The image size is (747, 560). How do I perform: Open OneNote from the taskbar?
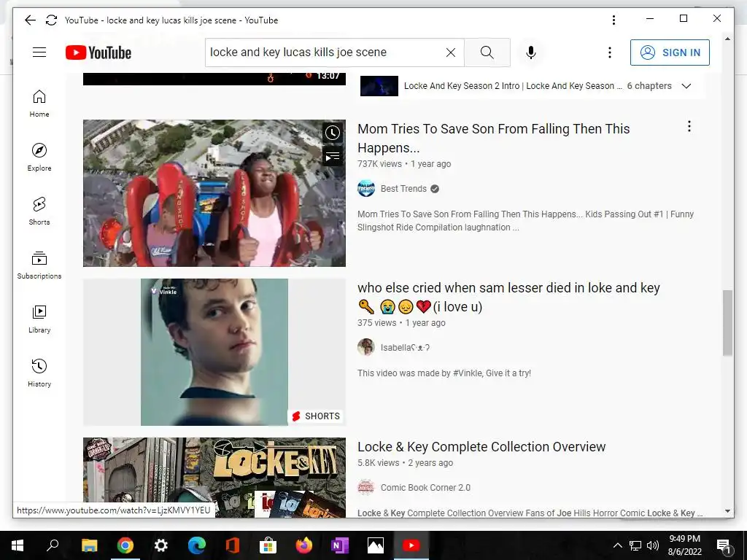click(340, 545)
